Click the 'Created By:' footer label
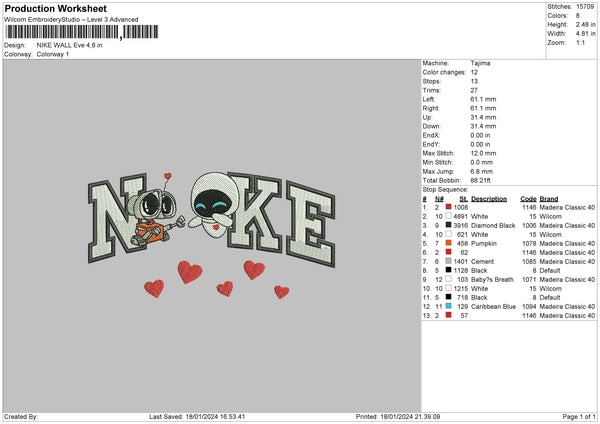 click(x=21, y=416)
